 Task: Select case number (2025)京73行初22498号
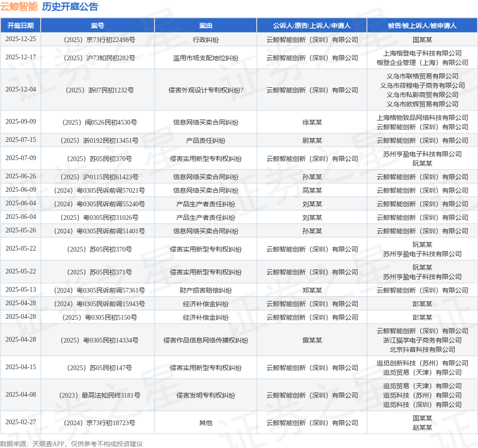coord(98,40)
